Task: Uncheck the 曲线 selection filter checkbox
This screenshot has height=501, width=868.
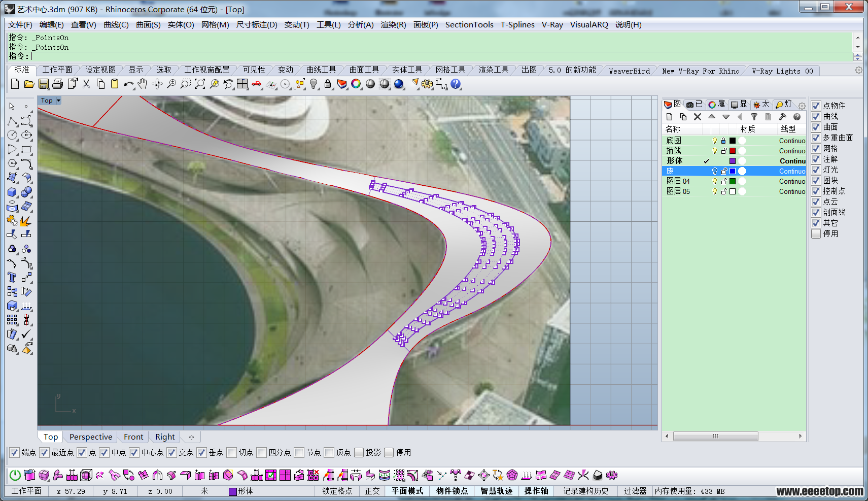Action: (x=816, y=116)
